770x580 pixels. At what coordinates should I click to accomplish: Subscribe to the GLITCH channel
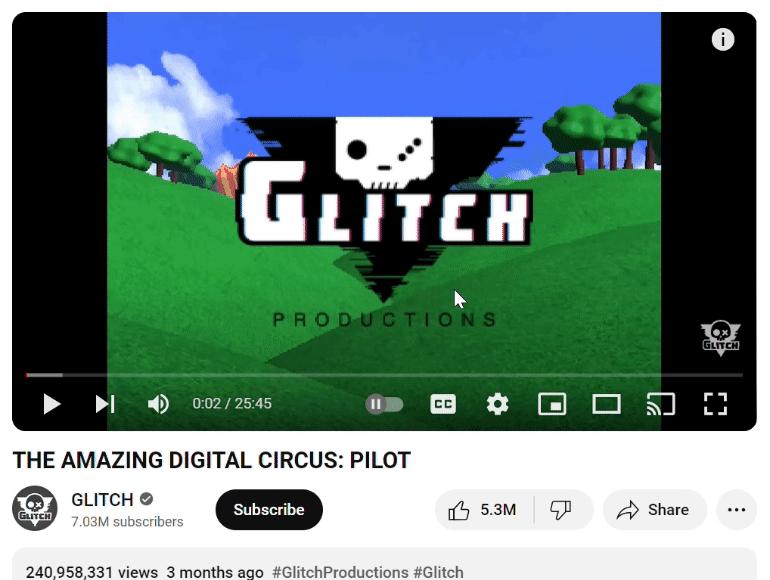pyautogui.click(x=269, y=510)
